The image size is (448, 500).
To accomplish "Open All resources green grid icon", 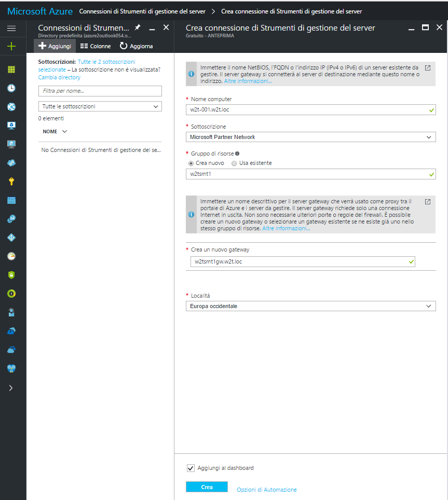I will (x=11, y=70).
